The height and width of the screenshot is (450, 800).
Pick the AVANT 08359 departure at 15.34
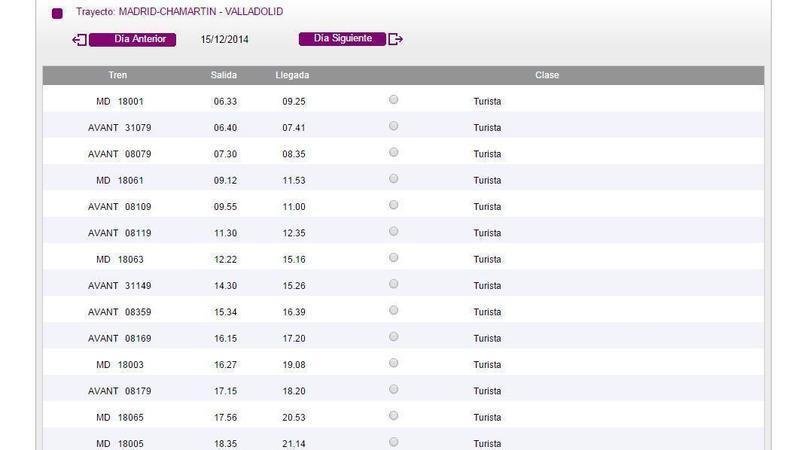[393, 310]
